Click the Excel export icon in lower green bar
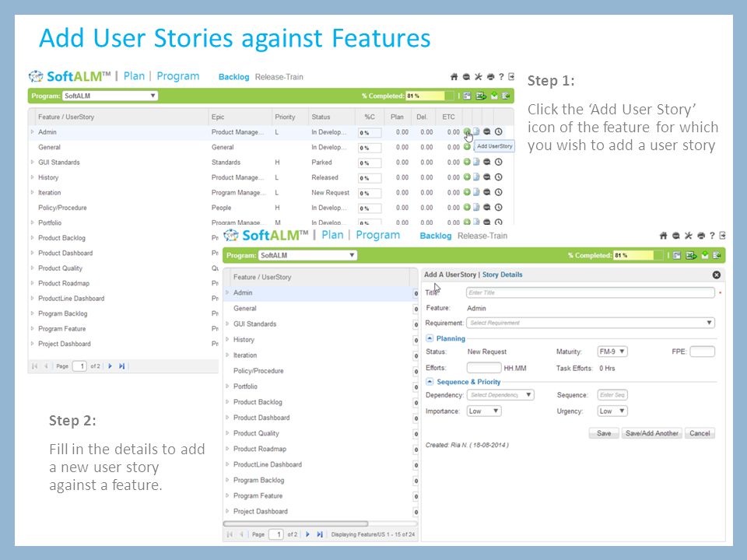This screenshot has width=747, height=560. (691, 256)
